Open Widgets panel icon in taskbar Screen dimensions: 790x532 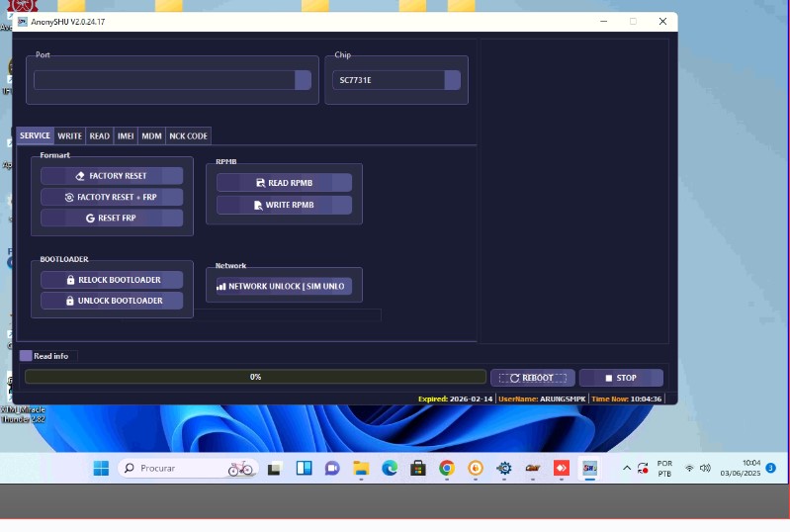pos(304,469)
